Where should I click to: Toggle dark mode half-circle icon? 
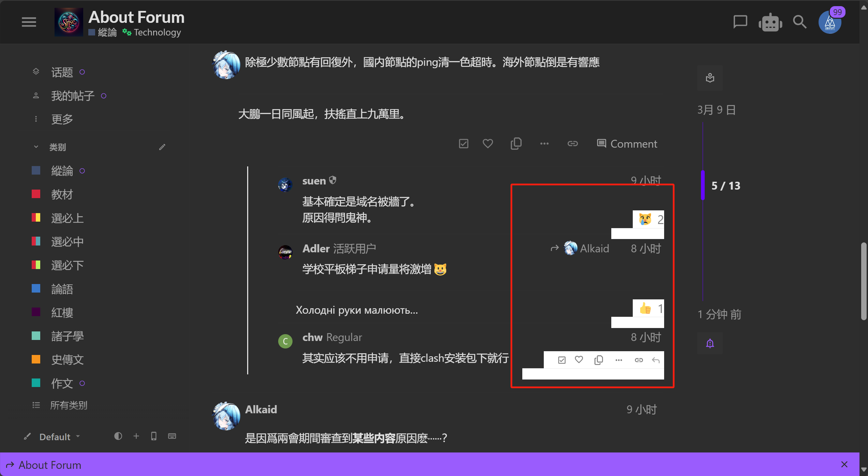click(118, 436)
